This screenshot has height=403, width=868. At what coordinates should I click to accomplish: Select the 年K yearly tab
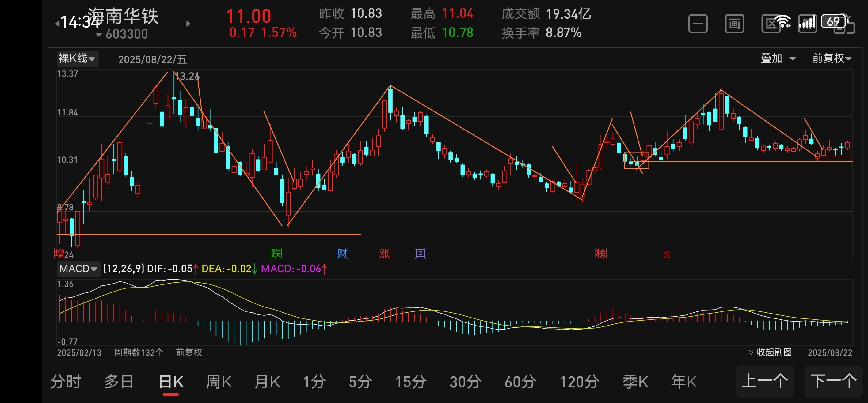click(x=684, y=382)
